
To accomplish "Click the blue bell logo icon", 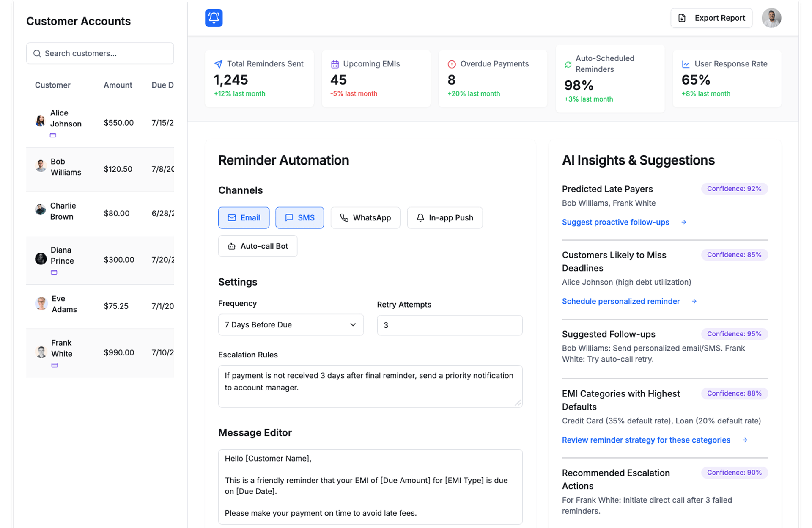I will coord(214,18).
